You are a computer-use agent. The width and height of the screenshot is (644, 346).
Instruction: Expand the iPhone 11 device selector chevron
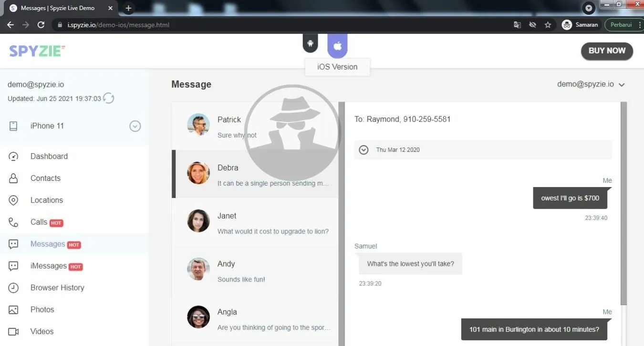[x=135, y=126]
